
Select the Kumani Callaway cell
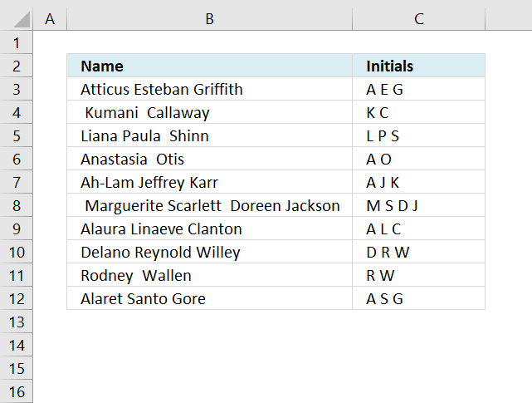click(x=209, y=112)
